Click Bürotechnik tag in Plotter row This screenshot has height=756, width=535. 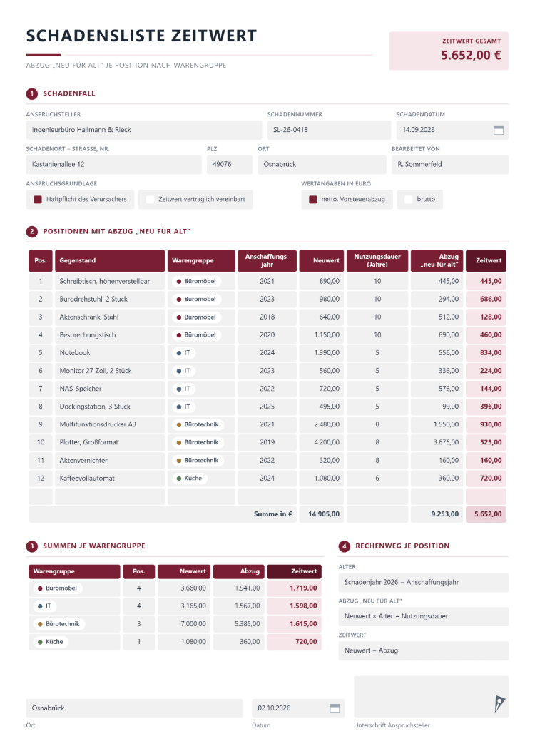(198, 443)
